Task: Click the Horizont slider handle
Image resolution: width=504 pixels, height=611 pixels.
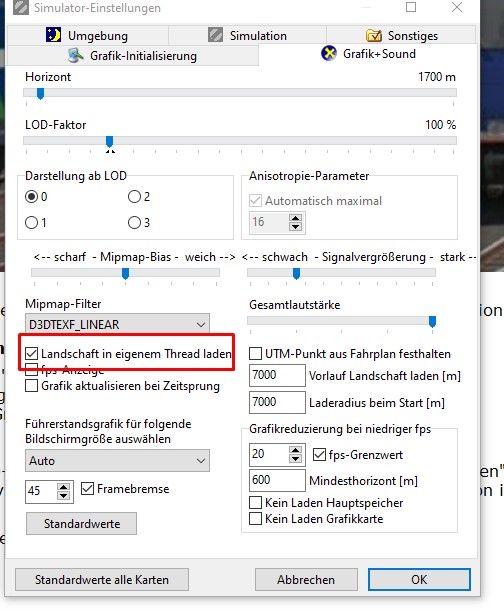Action: pos(40,94)
